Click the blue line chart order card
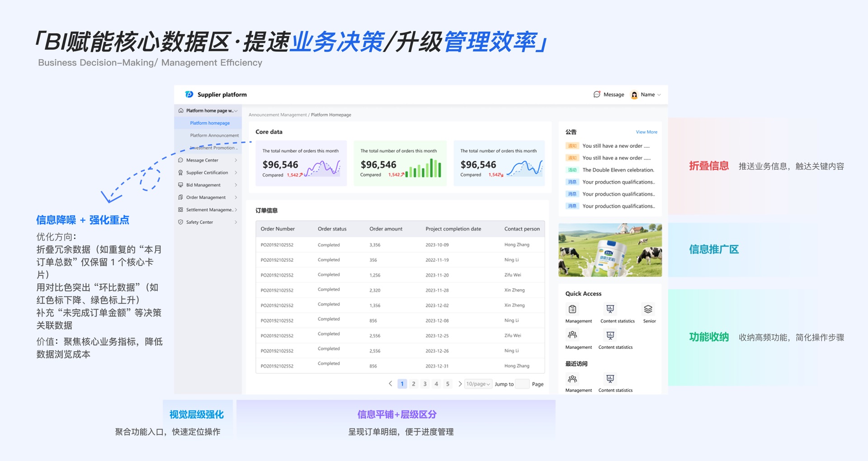Screen dimensions: 868x461 coord(499,163)
